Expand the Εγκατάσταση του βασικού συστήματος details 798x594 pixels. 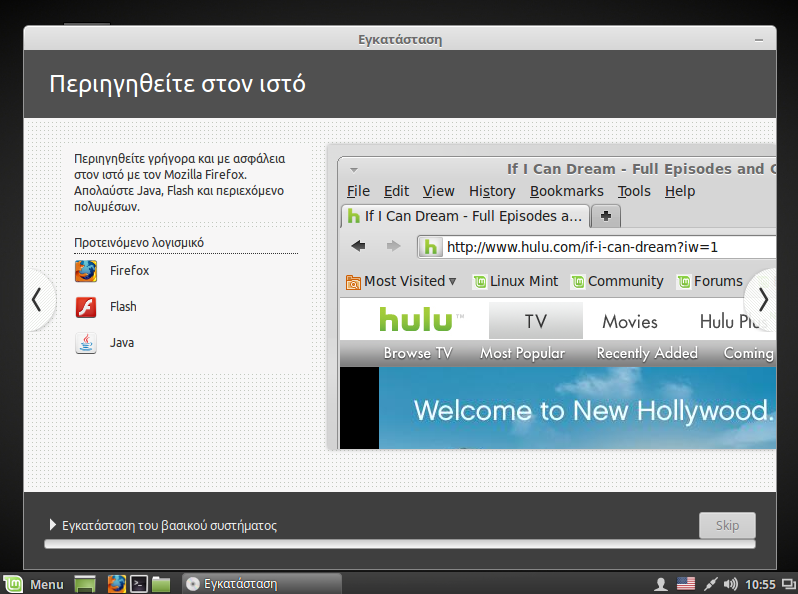click(x=52, y=525)
